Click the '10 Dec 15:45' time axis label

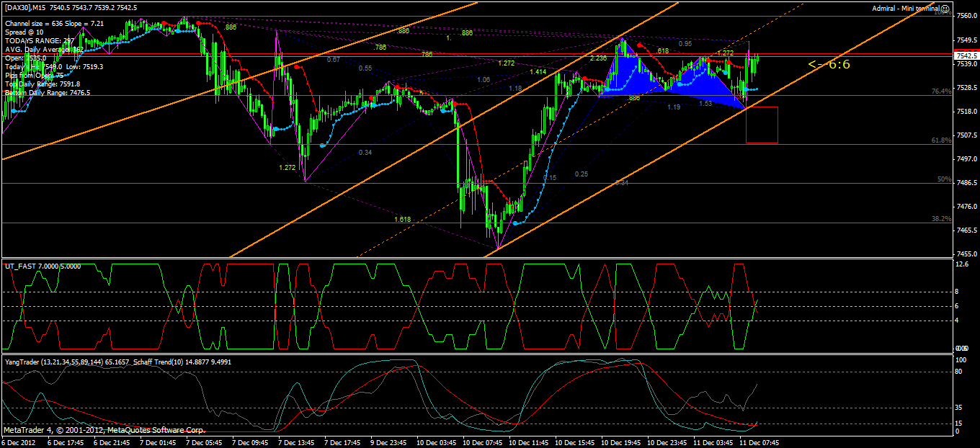point(575,442)
